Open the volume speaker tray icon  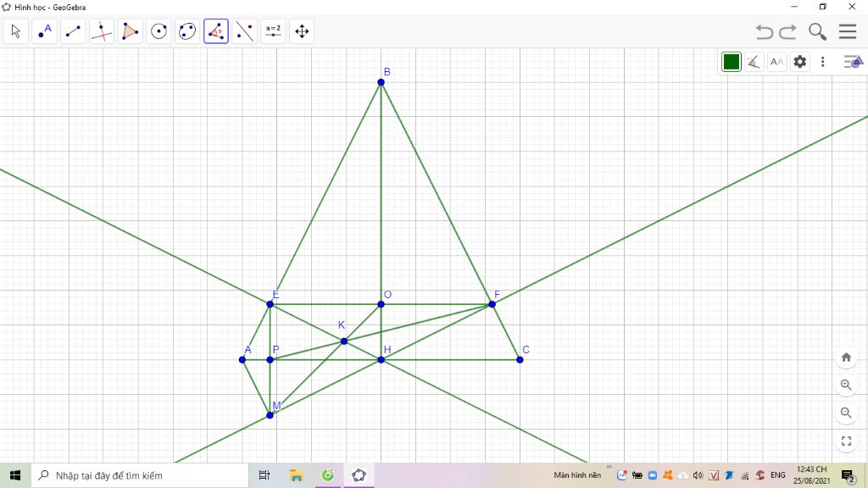pyautogui.click(x=698, y=475)
